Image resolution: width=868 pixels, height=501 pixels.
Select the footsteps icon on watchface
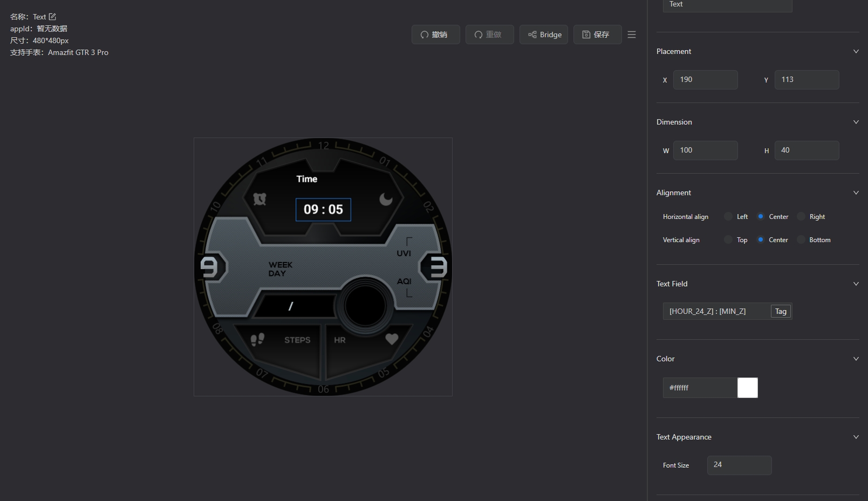(x=258, y=339)
